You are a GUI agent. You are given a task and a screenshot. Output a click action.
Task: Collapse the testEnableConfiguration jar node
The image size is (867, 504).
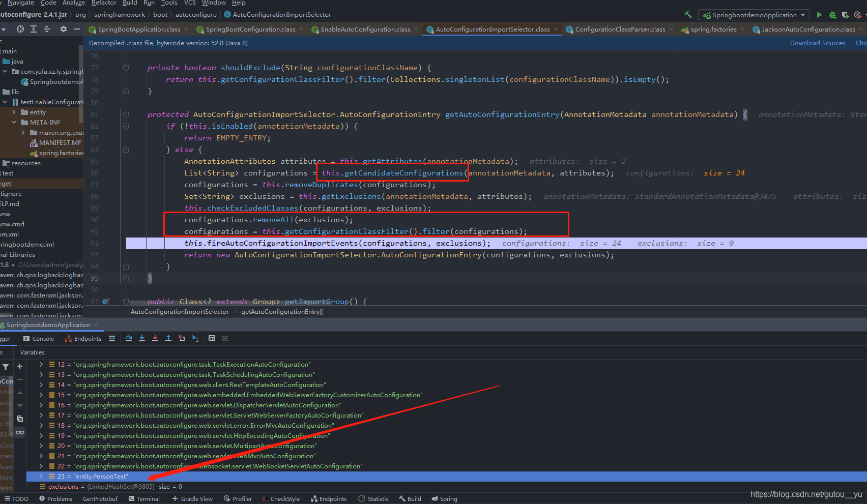click(x=5, y=102)
